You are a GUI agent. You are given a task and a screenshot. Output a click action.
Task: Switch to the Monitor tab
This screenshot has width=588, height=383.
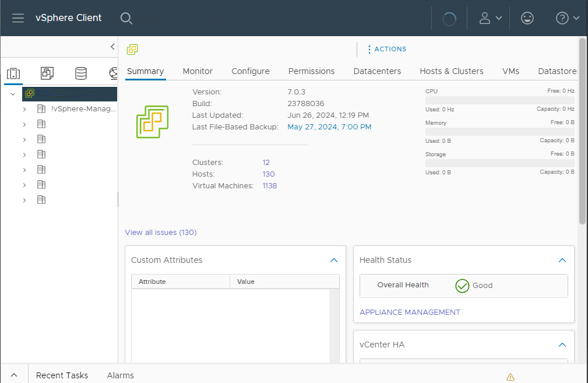(198, 71)
